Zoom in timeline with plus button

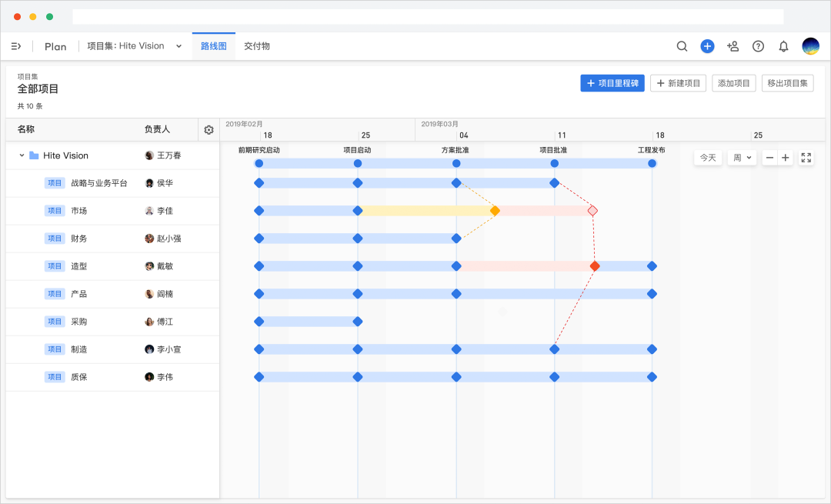[786, 158]
